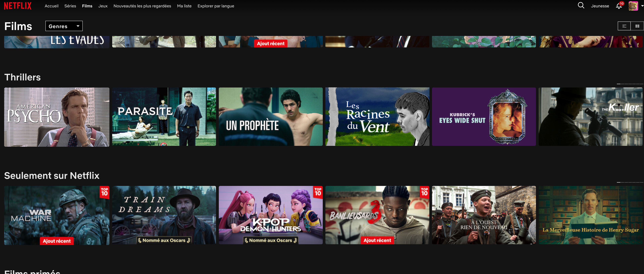The image size is (644, 274).
Task: Open the notifications bell
Action: (619, 6)
